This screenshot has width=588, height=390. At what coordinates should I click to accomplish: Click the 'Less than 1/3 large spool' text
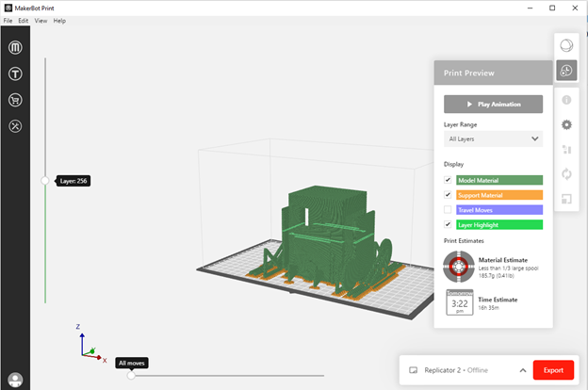tap(508, 268)
